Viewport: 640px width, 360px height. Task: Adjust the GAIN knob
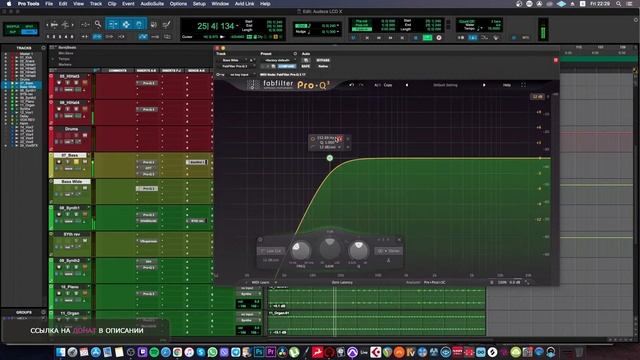point(330,249)
